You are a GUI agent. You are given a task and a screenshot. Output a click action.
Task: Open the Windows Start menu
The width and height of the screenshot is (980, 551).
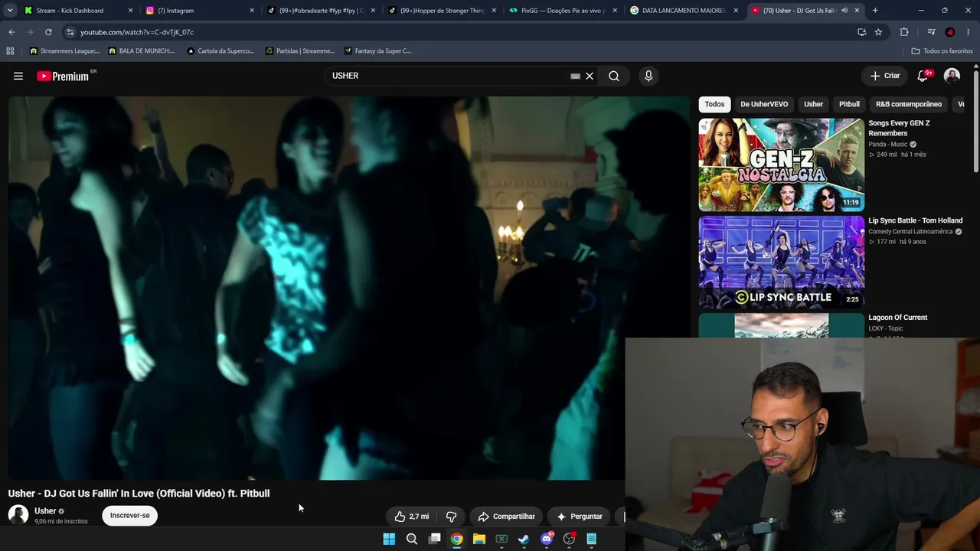coord(389,539)
